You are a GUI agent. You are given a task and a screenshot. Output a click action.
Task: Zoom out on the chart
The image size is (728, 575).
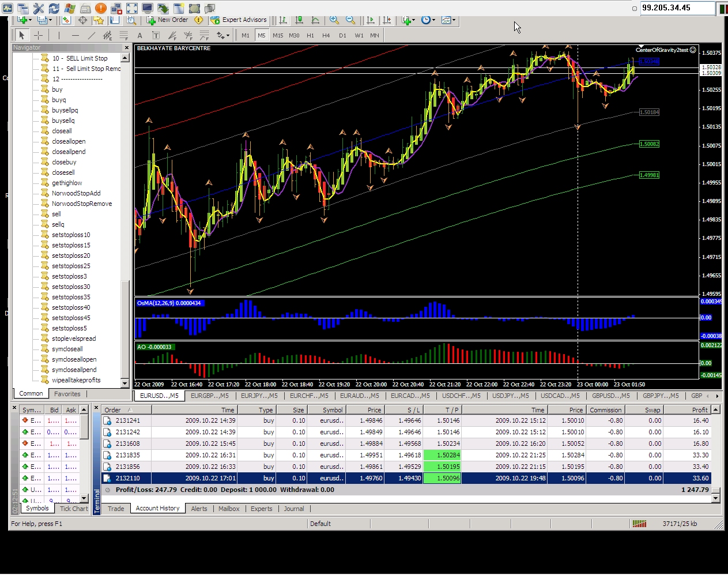pyautogui.click(x=350, y=20)
